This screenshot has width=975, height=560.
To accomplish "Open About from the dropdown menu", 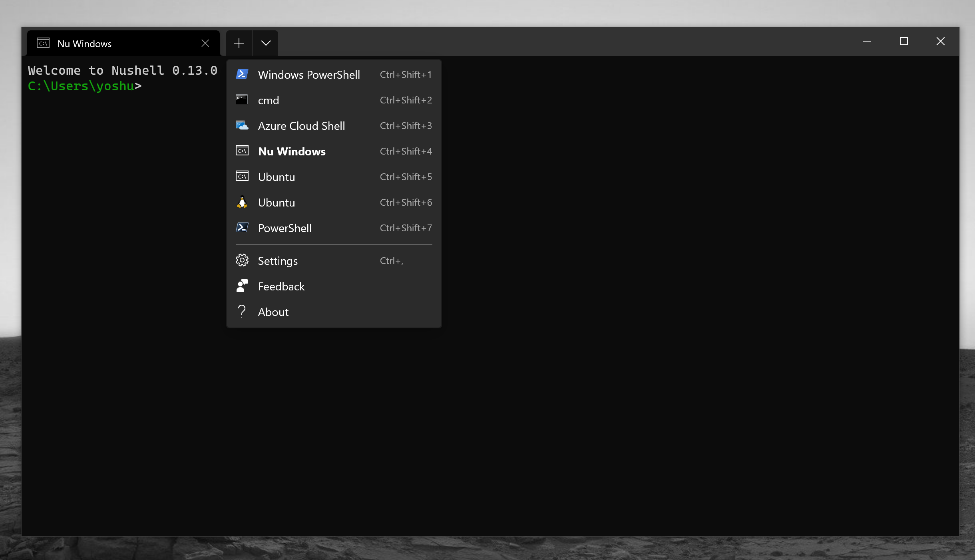I will (x=273, y=312).
